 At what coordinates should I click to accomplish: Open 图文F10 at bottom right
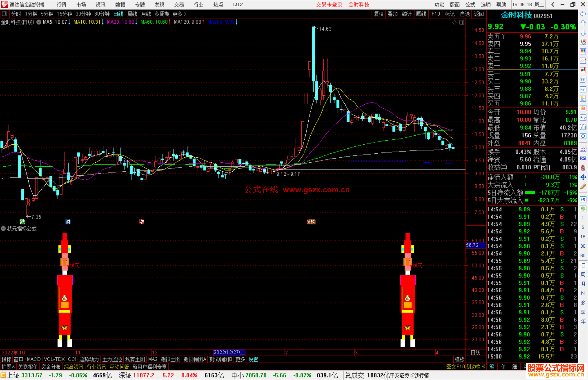[455, 367]
